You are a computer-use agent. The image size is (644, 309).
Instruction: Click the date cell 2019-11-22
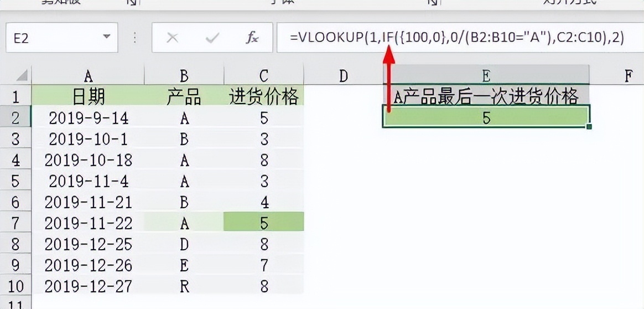(x=88, y=223)
